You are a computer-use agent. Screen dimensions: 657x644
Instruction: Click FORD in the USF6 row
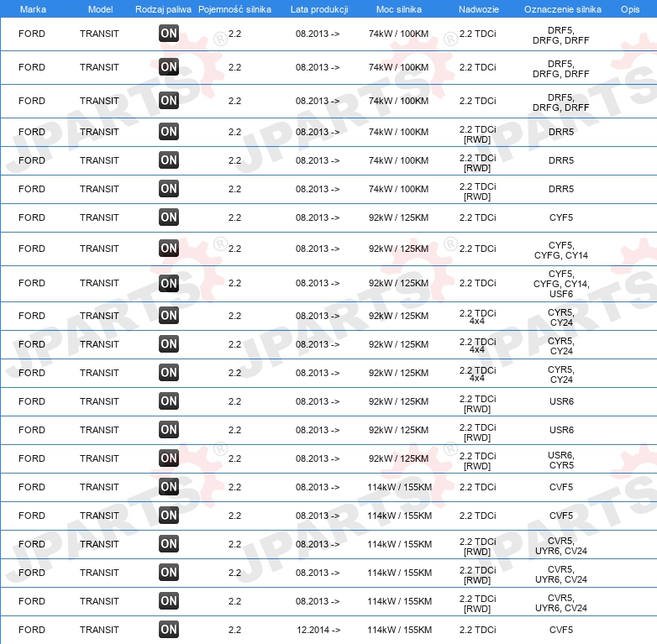[x=32, y=284]
